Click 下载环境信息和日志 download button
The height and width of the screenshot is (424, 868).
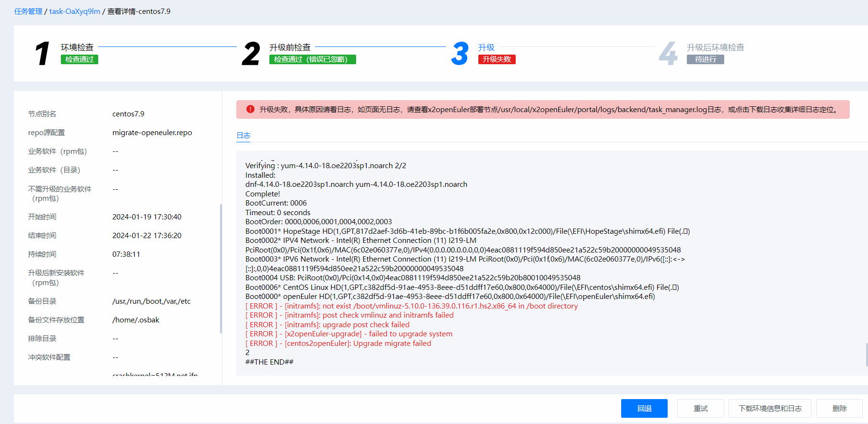click(770, 408)
